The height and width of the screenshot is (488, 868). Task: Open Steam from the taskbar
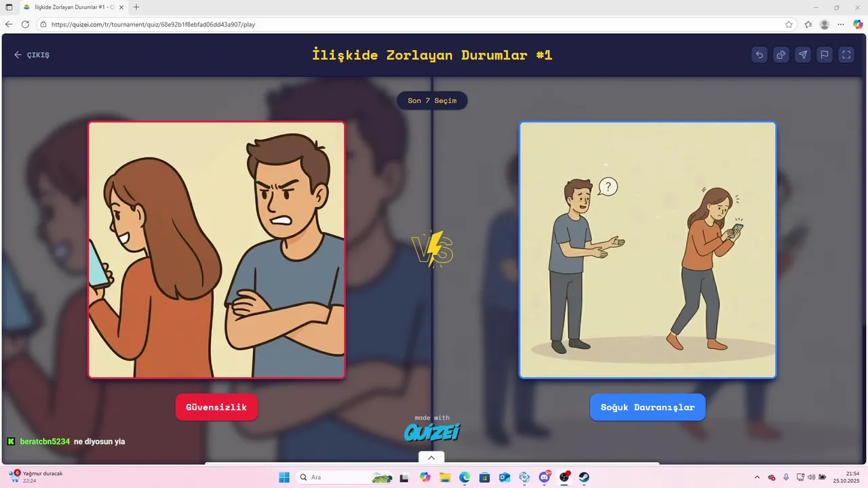(x=584, y=477)
